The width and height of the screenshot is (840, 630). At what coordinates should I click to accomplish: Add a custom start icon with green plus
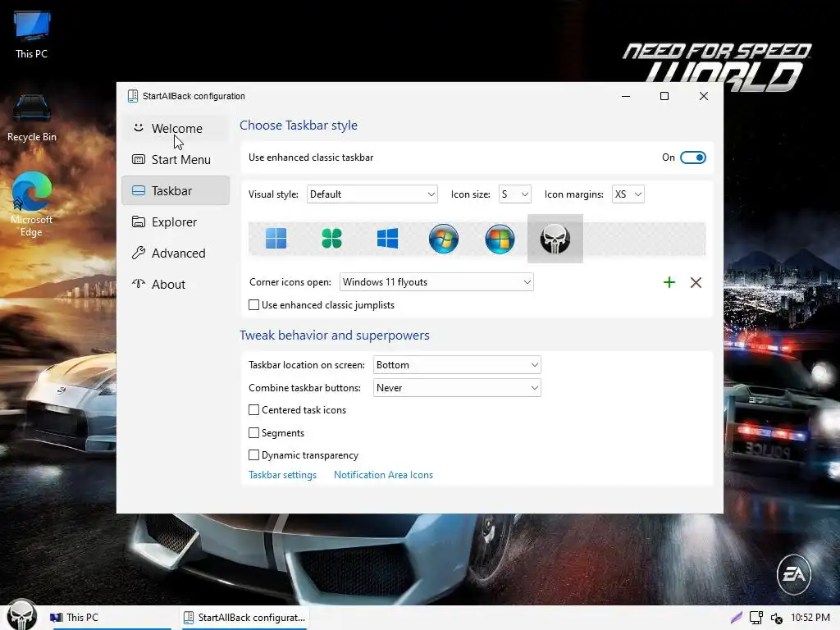[x=669, y=282]
